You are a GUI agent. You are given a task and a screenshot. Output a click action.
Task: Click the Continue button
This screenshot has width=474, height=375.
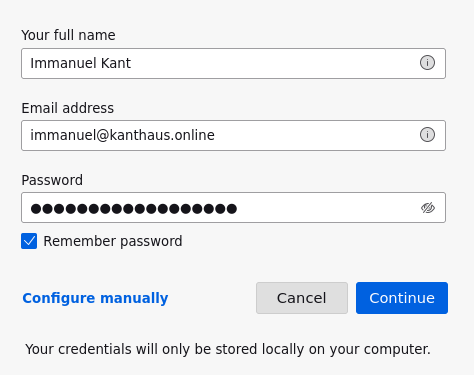[402, 298]
